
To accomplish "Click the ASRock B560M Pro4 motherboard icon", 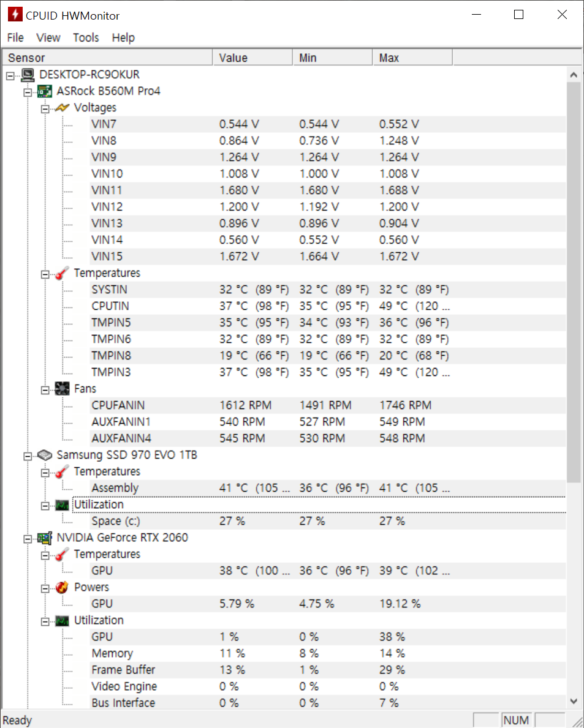I will click(x=45, y=91).
